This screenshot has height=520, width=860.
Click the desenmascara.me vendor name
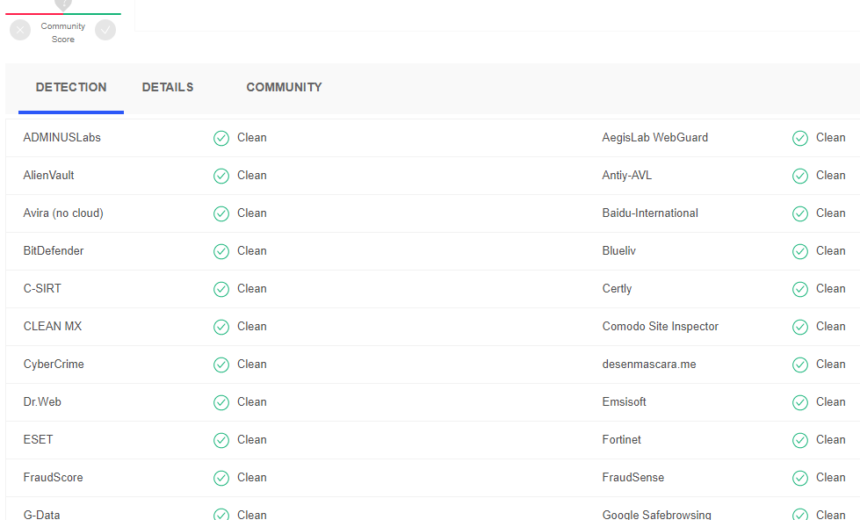point(649,364)
